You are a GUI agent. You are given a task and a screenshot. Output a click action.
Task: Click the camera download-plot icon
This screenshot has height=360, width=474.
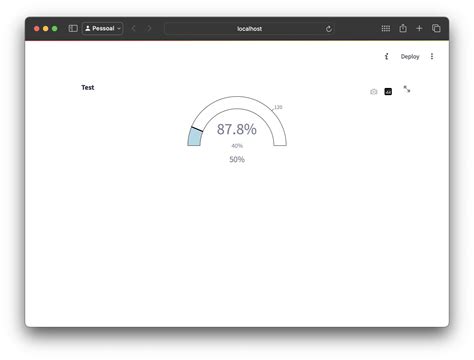coord(374,92)
